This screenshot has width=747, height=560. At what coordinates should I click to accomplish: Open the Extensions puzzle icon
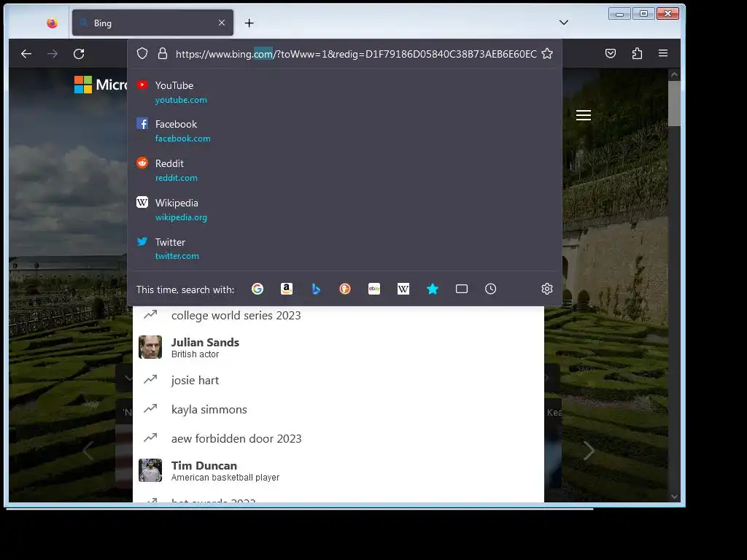pos(637,53)
